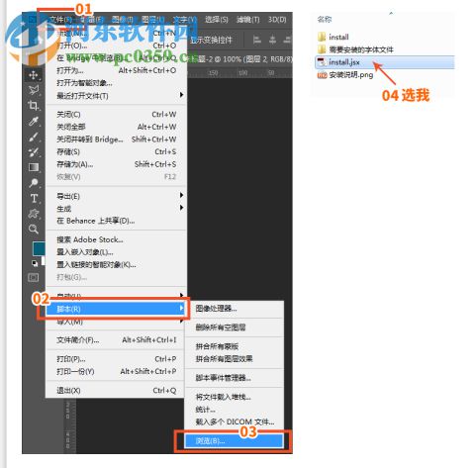This screenshot has width=476, height=468.
Task: Expand 脚本(R) submenu arrow
Action: click(x=181, y=308)
